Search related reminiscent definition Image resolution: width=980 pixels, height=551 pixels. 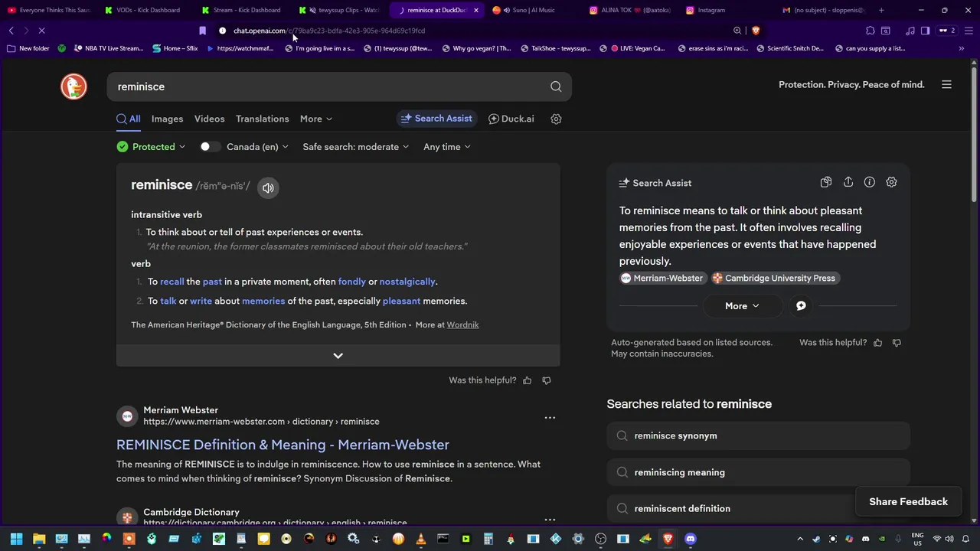pos(758,508)
